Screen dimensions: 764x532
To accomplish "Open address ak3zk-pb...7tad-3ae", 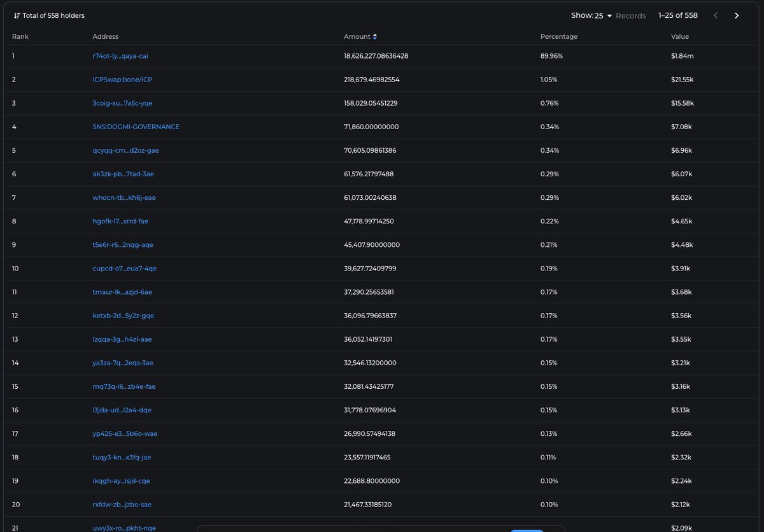I will [x=123, y=174].
